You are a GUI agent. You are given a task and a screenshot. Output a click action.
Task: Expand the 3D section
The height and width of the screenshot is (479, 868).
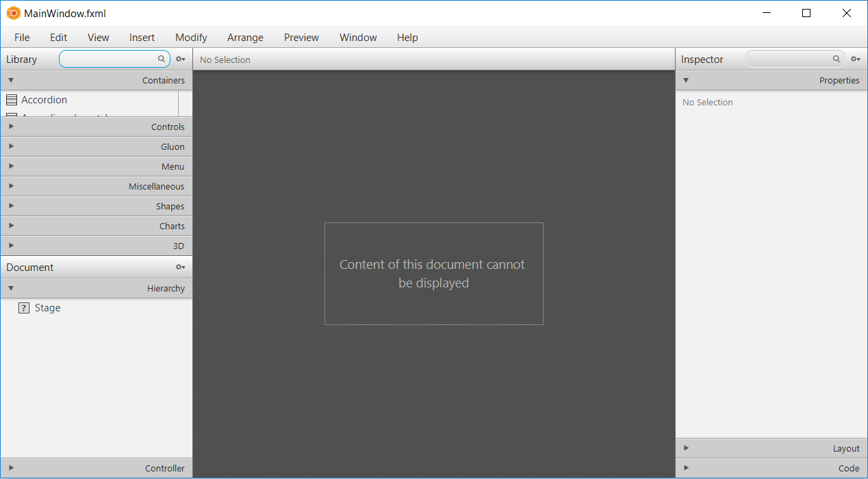point(11,245)
